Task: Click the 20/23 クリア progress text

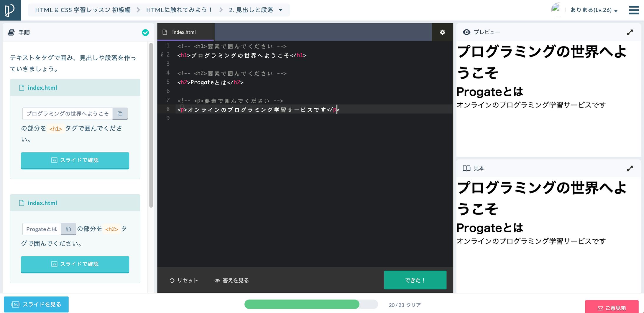Action: point(405,305)
